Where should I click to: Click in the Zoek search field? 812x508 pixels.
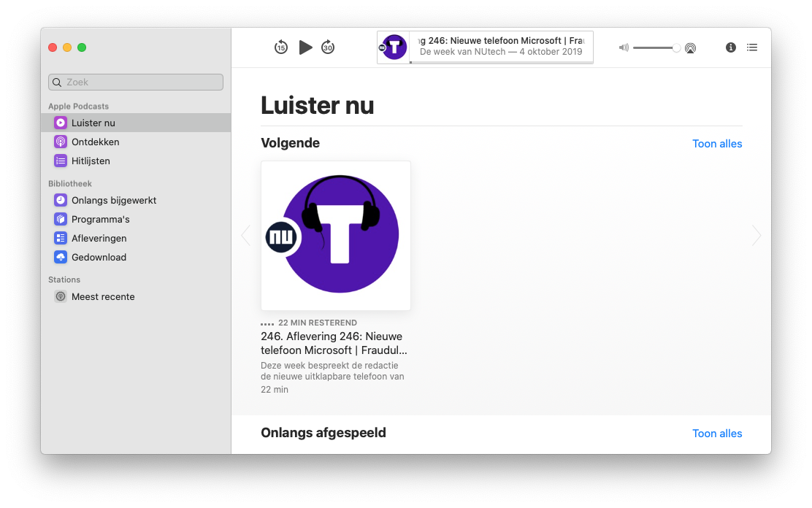point(136,82)
